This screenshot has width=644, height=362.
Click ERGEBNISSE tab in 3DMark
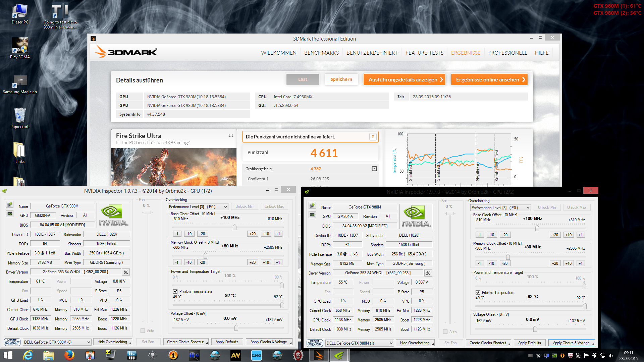point(466,53)
